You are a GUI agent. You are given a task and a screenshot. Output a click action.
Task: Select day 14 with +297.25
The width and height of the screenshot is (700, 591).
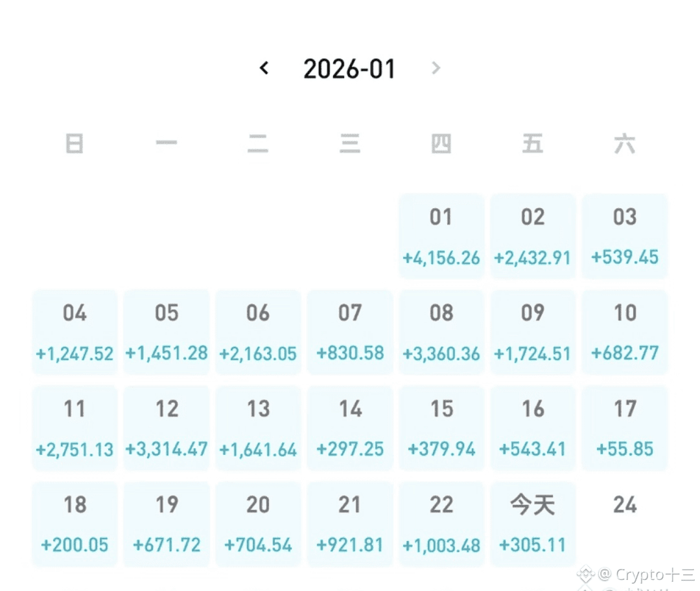coord(350,428)
